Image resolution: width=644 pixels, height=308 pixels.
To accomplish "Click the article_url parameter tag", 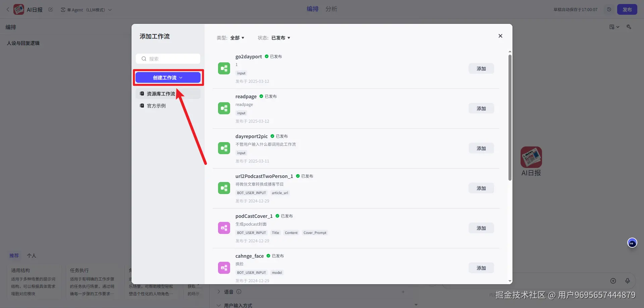I will 280,193.
